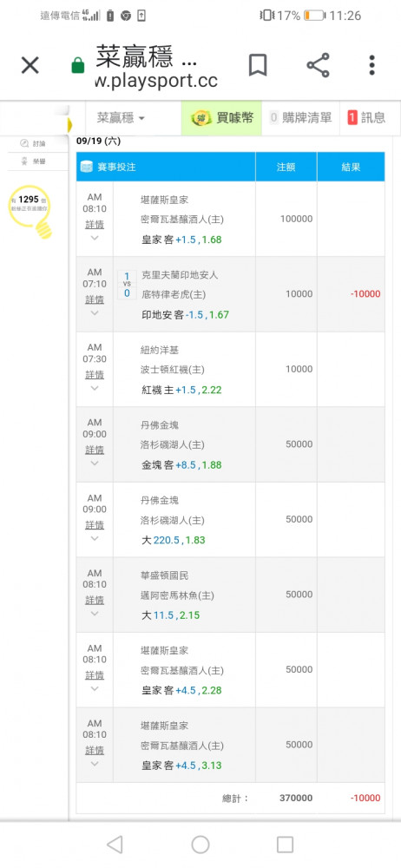
Task: Open the 購牌清單 tab
Action: coord(300,118)
